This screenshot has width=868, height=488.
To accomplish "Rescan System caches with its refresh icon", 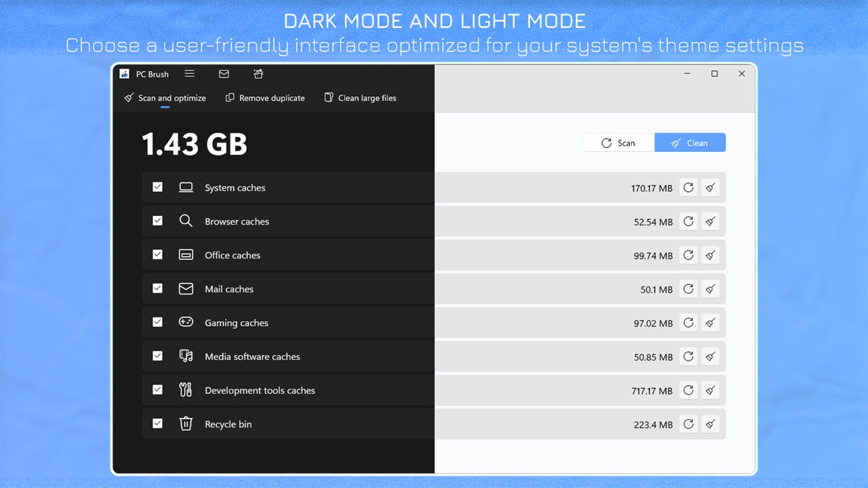I will 688,187.
